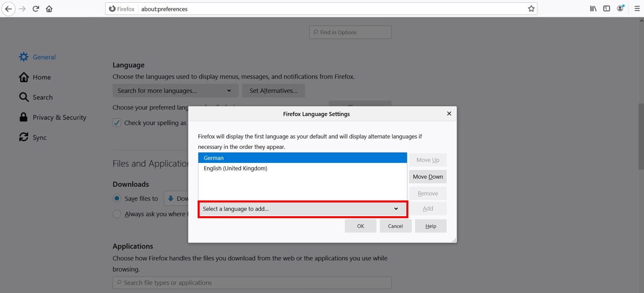Select the Save files to radio button
Image resolution: width=644 pixels, height=293 pixels.
pos(117,198)
